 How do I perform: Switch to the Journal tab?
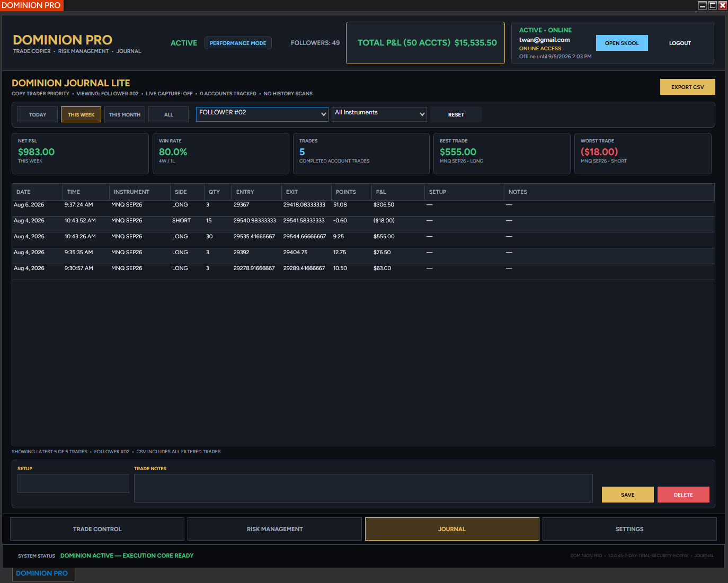coord(452,529)
